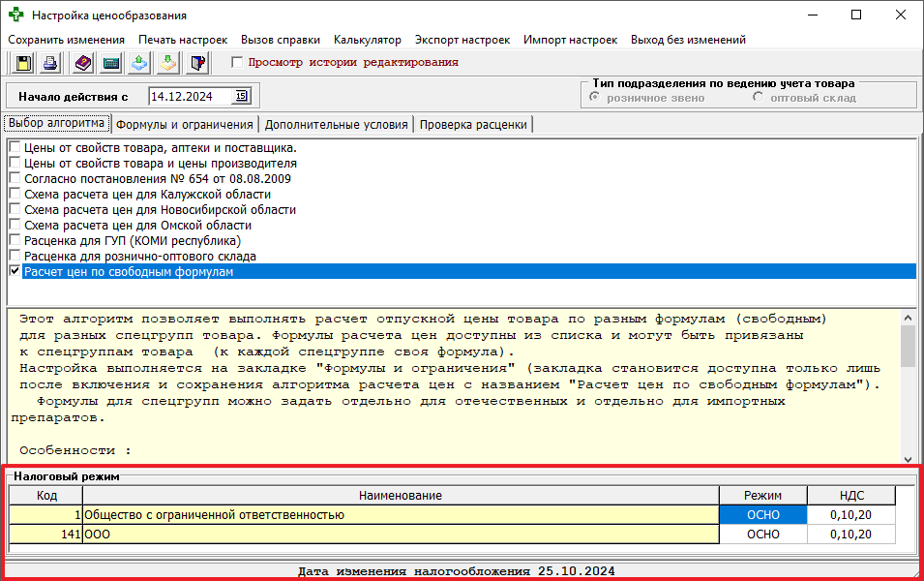The height and width of the screenshot is (581, 924).
Task: Enable 'Просмотр истории редактирования' checkbox
Action: click(235, 60)
